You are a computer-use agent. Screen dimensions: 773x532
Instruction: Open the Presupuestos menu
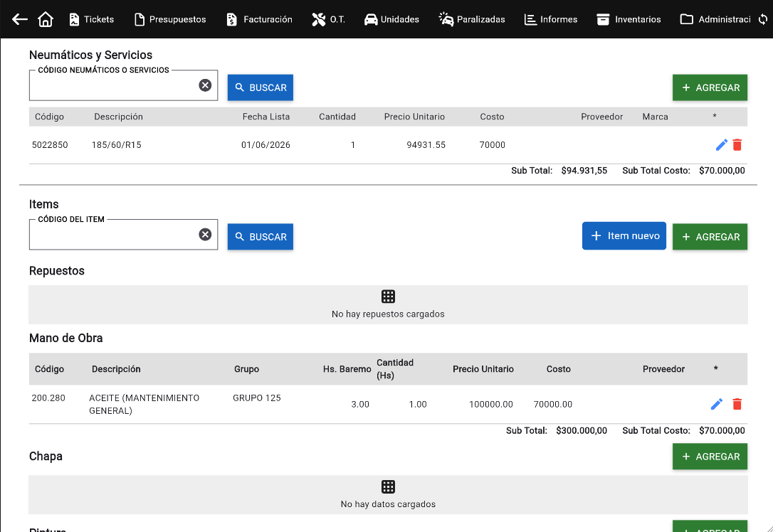(170, 19)
